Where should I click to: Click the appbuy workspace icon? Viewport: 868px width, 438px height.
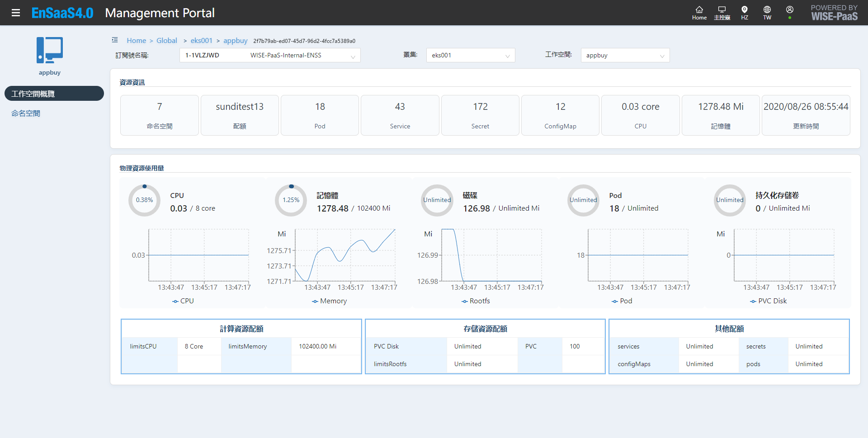pyautogui.click(x=50, y=50)
